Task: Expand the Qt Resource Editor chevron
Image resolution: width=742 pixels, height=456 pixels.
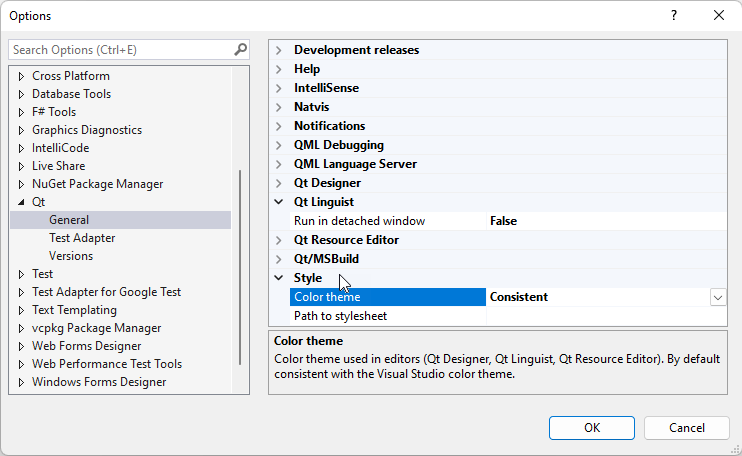Action: click(279, 240)
